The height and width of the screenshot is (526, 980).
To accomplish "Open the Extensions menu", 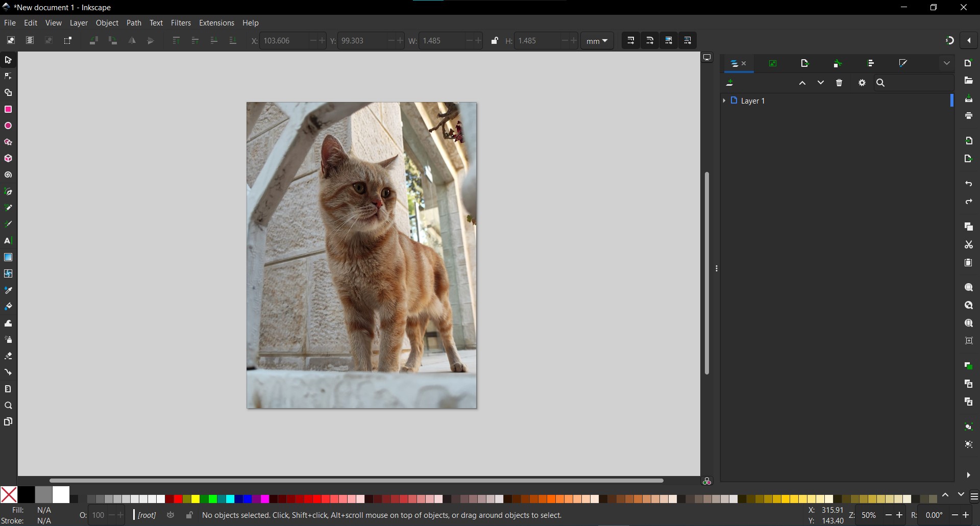I will (216, 23).
